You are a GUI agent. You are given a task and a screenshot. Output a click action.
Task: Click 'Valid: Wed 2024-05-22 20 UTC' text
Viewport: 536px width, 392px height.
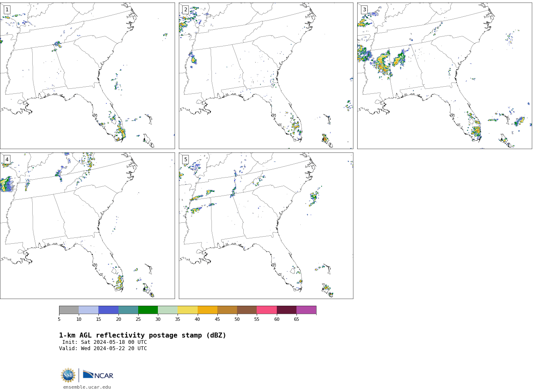(103, 348)
